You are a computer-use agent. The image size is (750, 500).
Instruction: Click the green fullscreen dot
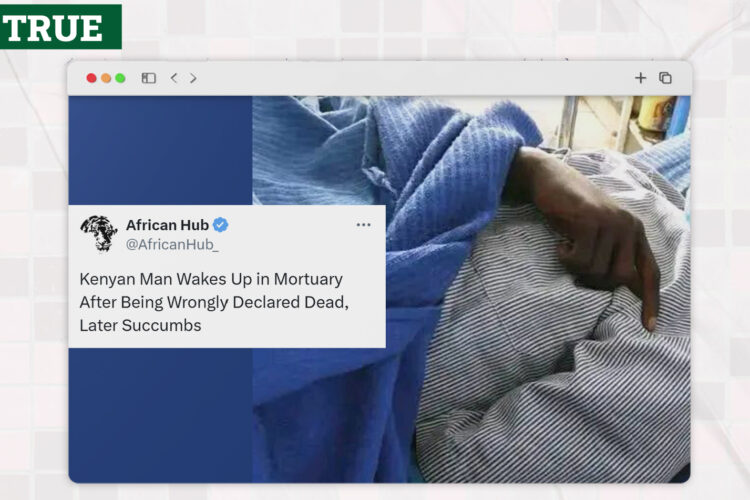coord(120,78)
